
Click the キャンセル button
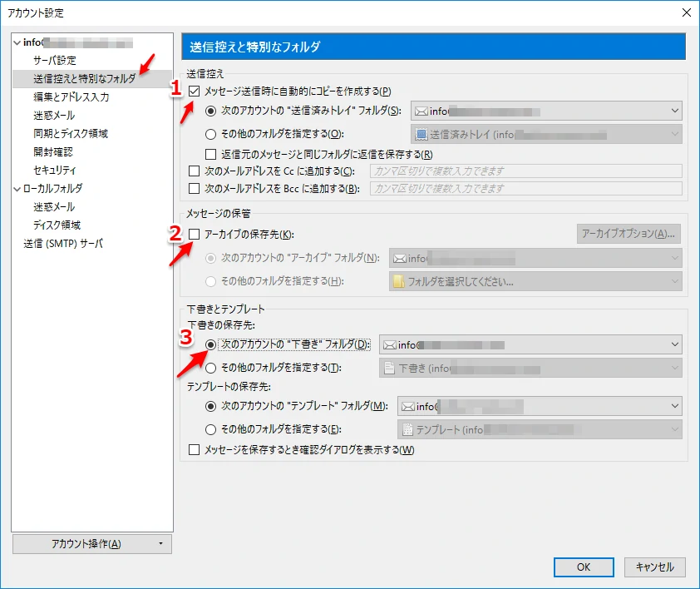pos(655,567)
